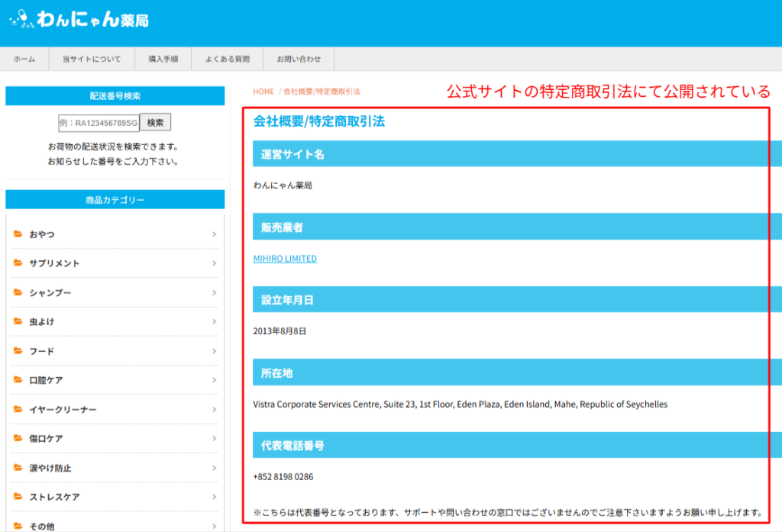This screenshot has height=532, width=782.
Task: Click the 検索 tracking search button
Action: (x=155, y=122)
